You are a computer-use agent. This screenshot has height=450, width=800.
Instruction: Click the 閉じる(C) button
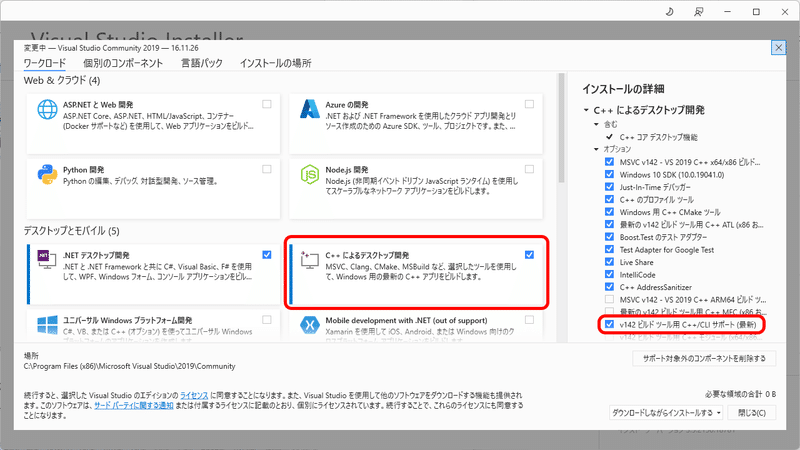click(x=752, y=413)
